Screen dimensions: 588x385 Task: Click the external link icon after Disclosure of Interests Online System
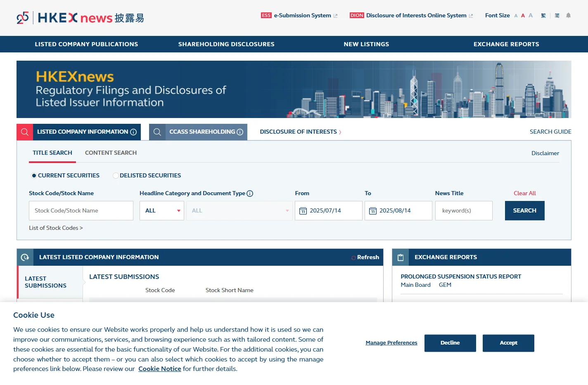471,16
